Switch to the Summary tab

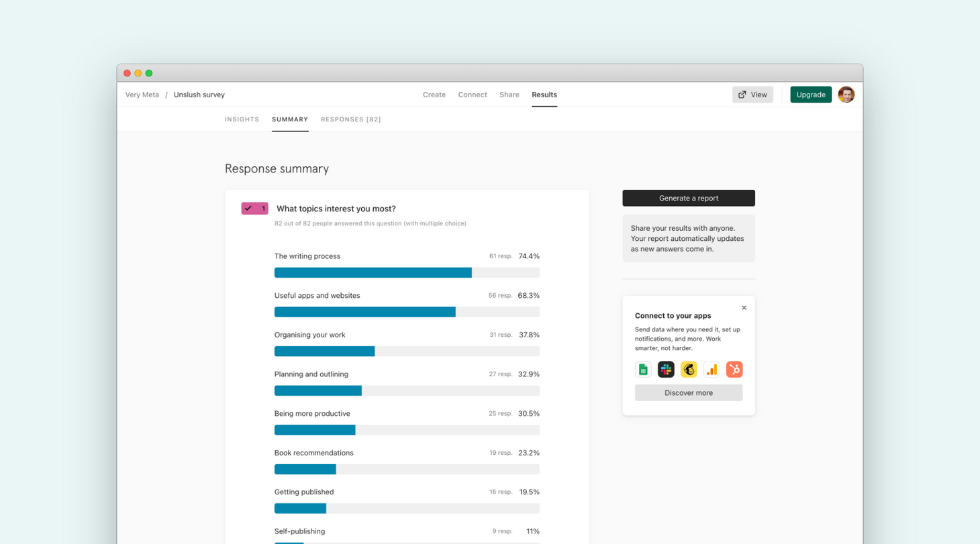pyautogui.click(x=290, y=119)
